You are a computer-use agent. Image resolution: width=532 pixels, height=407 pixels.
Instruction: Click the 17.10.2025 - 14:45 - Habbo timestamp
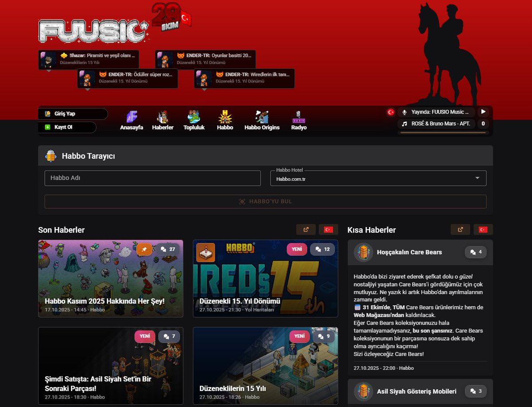74,309
